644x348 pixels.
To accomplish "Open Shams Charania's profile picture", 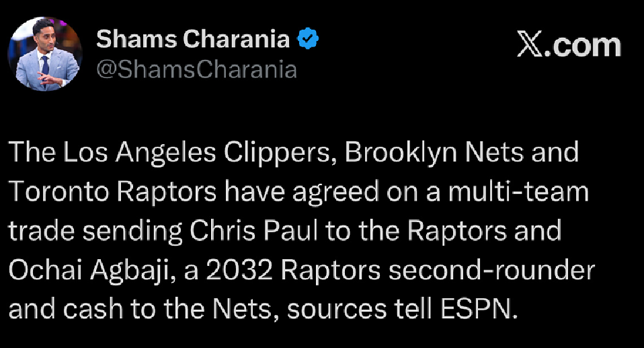I will click(45, 55).
